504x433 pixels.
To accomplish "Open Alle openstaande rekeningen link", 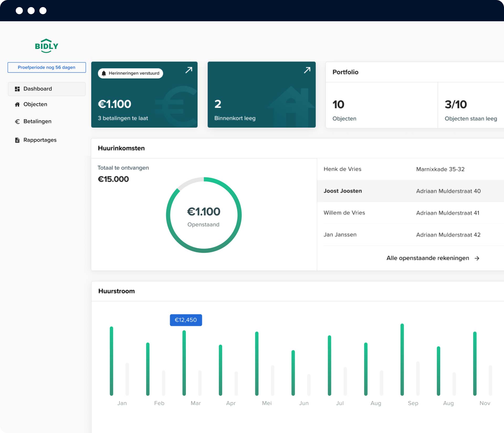I will point(427,258).
